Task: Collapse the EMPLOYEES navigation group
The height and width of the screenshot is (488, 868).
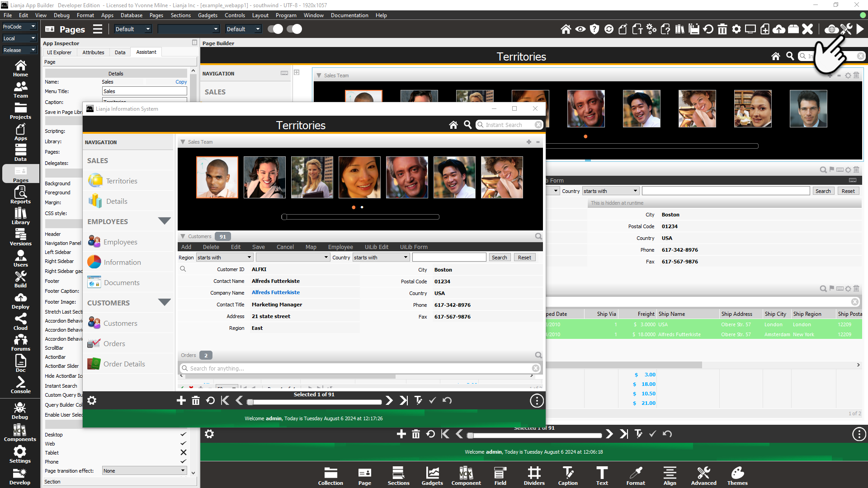Action: [x=164, y=221]
